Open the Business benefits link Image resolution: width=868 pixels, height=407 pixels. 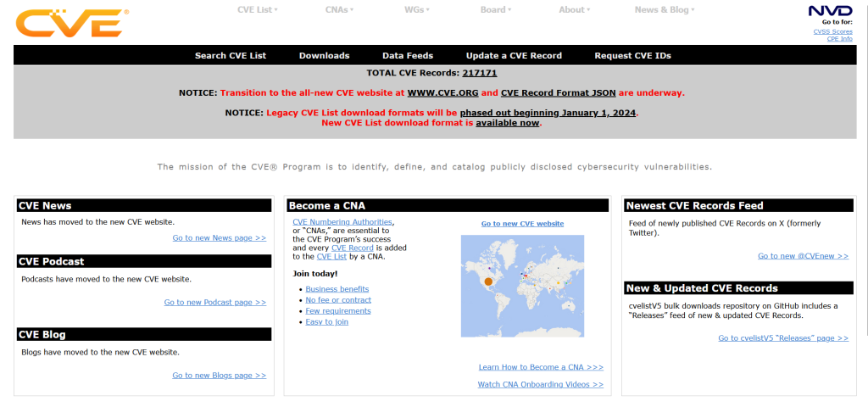click(x=337, y=289)
